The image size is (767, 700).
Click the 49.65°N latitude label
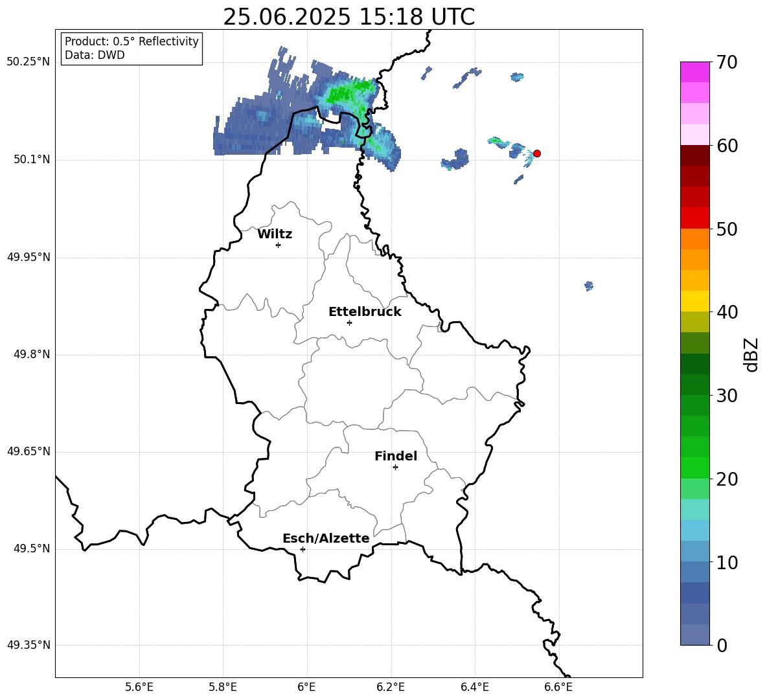(x=29, y=451)
